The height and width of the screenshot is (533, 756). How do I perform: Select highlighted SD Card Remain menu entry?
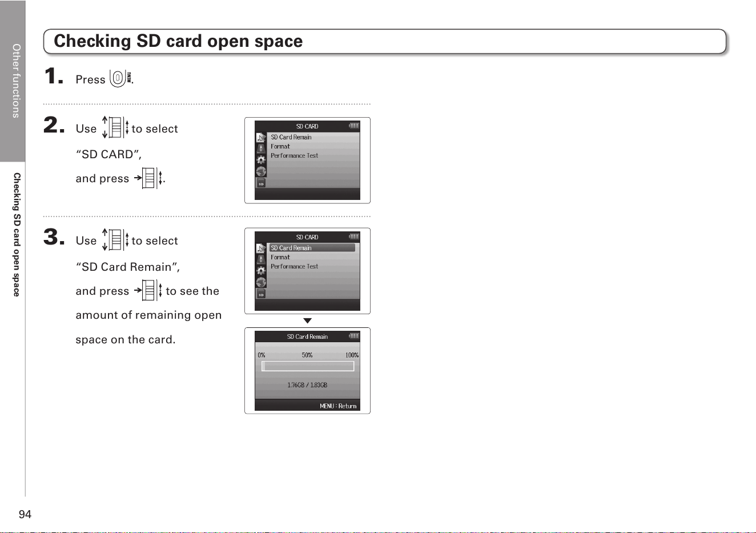point(312,248)
